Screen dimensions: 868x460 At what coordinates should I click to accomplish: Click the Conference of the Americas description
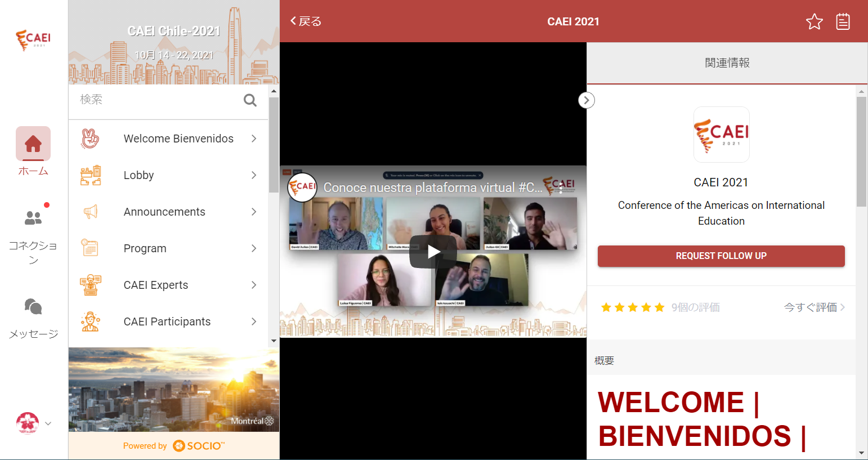tap(721, 213)
